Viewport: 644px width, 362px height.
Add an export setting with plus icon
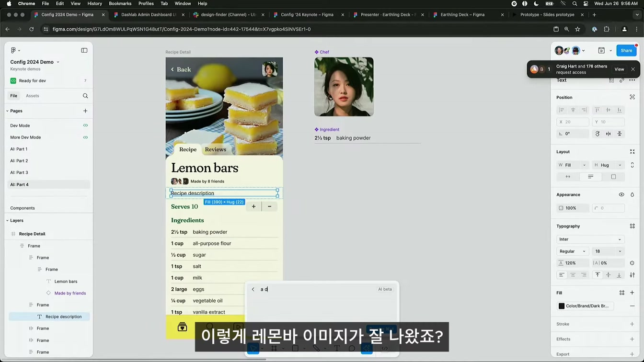(x=632, y=354)
